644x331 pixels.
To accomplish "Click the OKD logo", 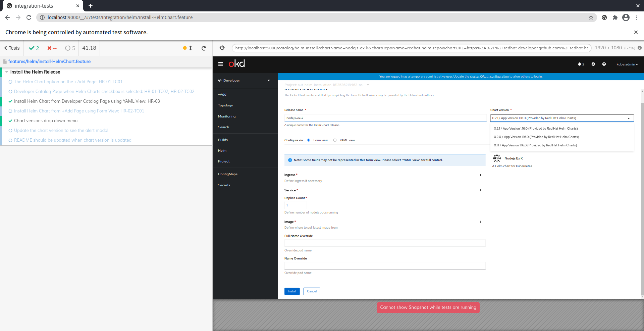I will tap(237, 63).
